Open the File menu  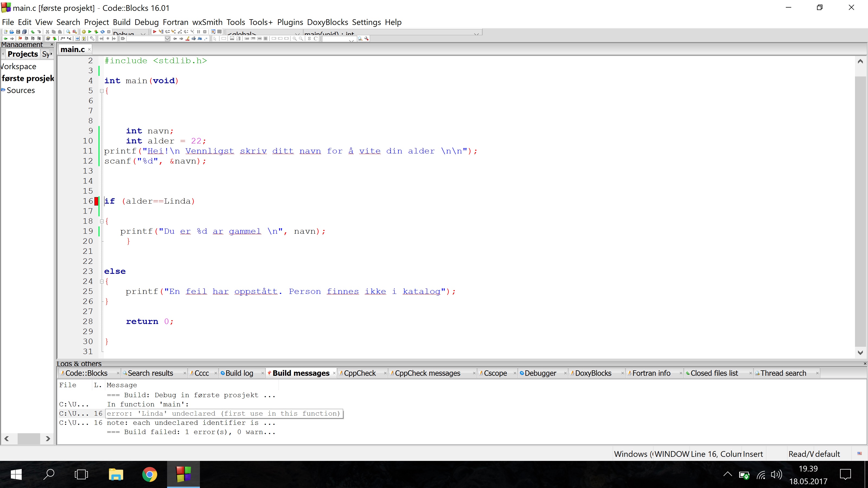tap(8, 22)
